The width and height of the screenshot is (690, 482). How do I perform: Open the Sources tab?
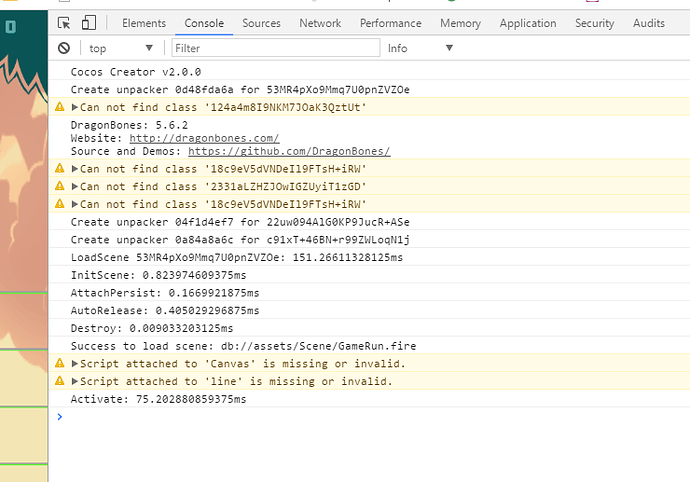(261, 23)
